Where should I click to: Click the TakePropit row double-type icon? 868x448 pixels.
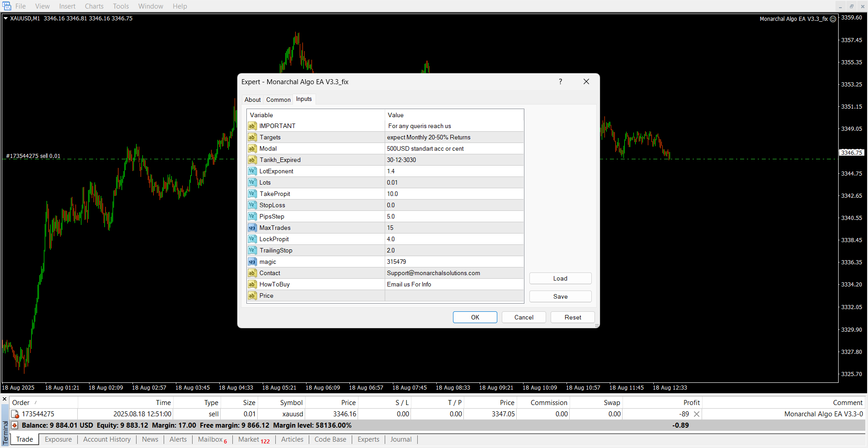[252, 194]
